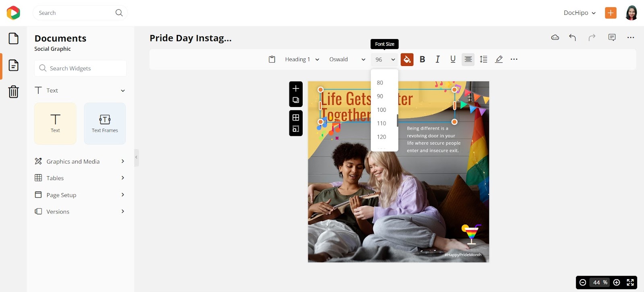Zoom in with the plus icon
This screenshot has height=292, width=644.
point(617,283)
